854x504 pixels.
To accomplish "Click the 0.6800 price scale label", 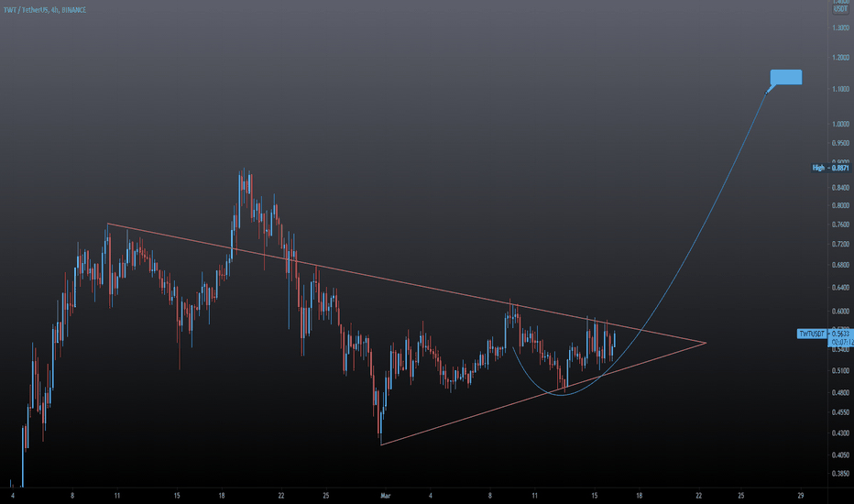I will click(x=840, y=265).
